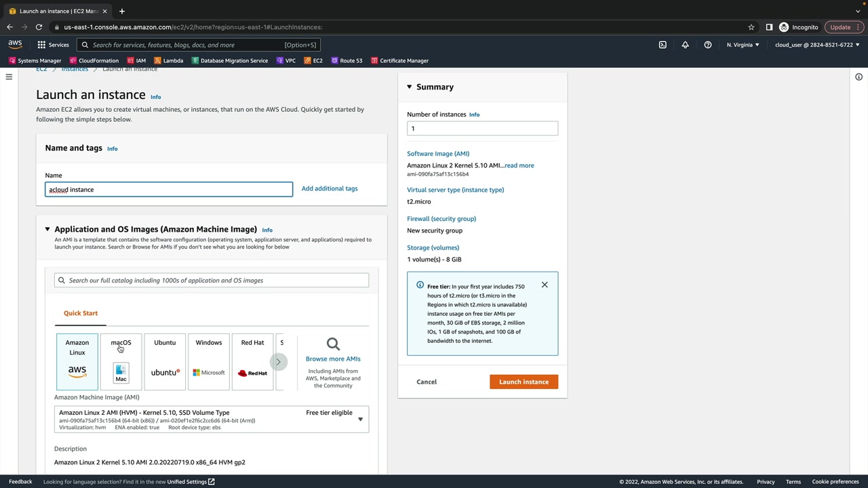Screen dimensions: 868x488
Task: Show more Quick Start AMI tiles
Action: pyautogui.click(x=278, y=362)
